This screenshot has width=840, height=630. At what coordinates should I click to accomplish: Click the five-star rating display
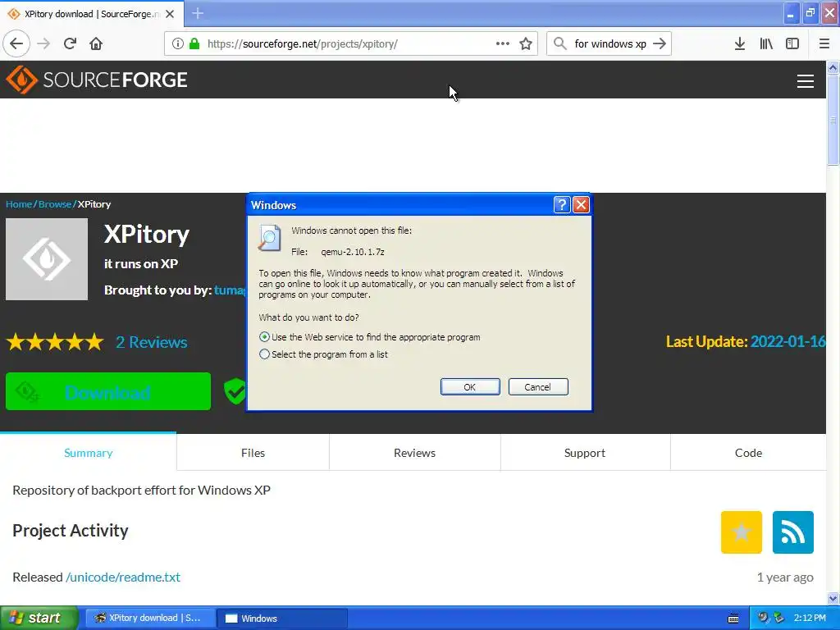pos(55,342)
